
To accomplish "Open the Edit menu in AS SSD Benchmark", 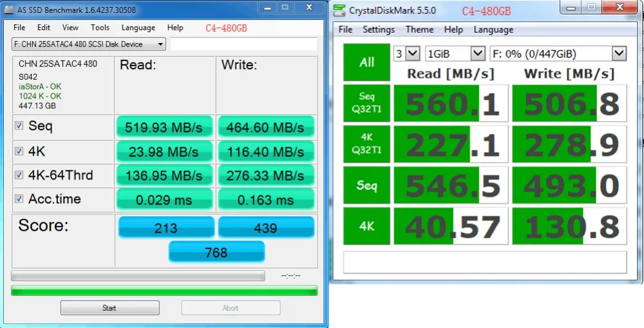I will [44, 28].
